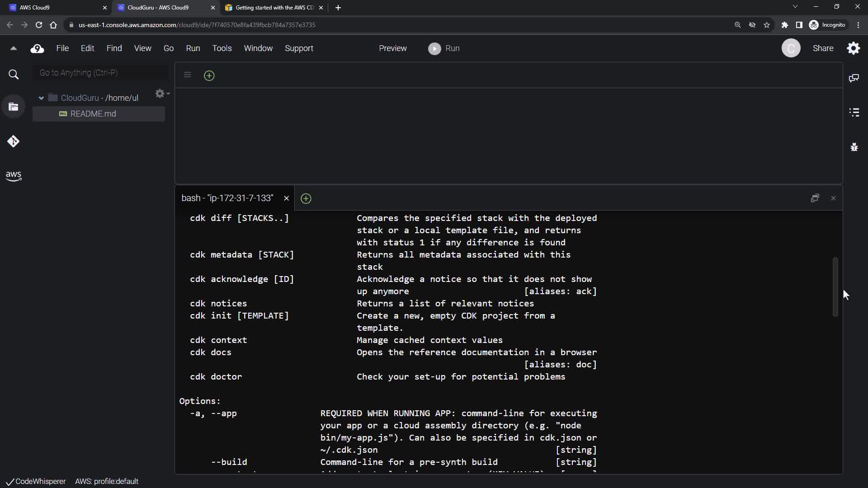
Task: Switch to the bash terminal tab
Action: [227, 198]
